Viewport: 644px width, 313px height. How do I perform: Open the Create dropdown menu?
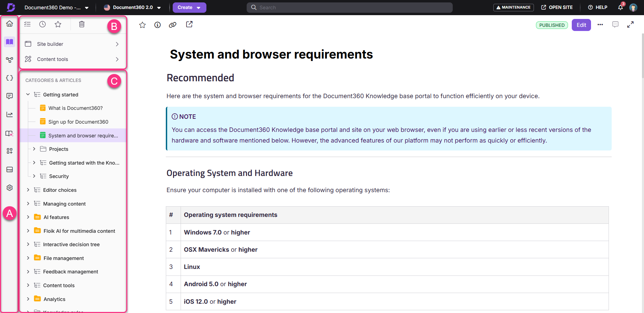coord(189,7)
